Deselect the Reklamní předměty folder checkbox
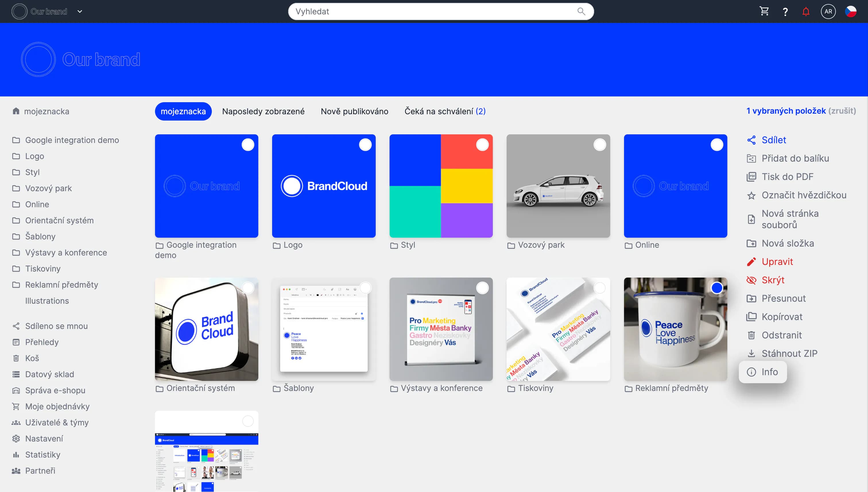Screen dimensions: 868x492 click(x=717, y=288)
